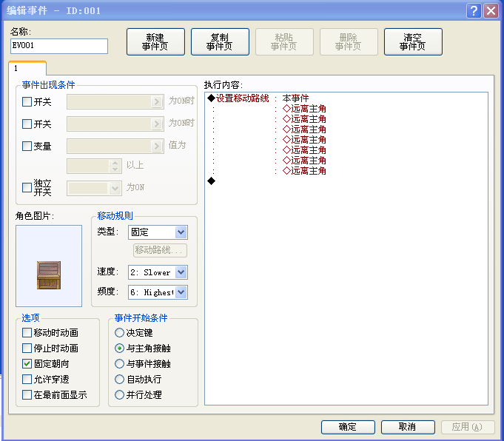Clear the event page with 清空事件页
This screenshot has width=504, height=441.
[x=413, y=41]
